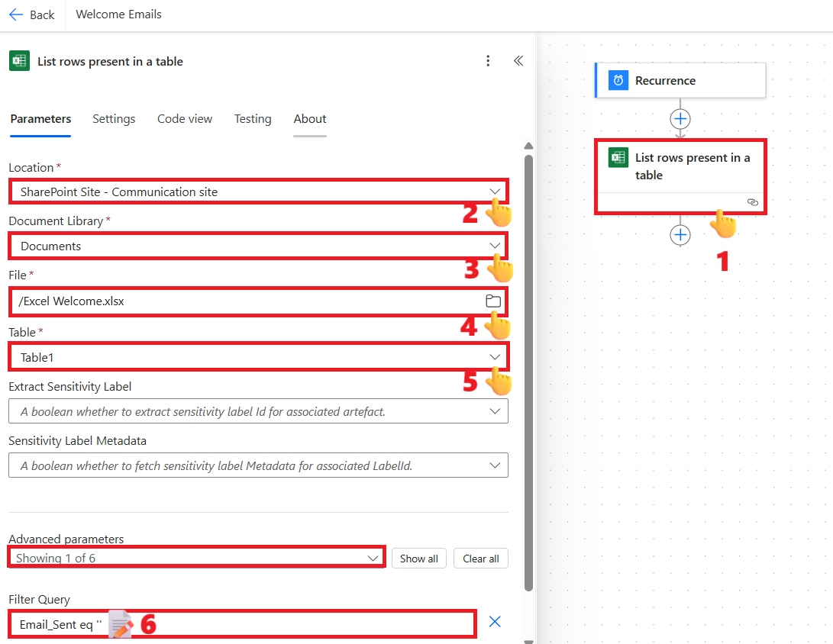Click the Excel icon beside the action title
Viewport: 833px width, 644px height.
[19, 61]
